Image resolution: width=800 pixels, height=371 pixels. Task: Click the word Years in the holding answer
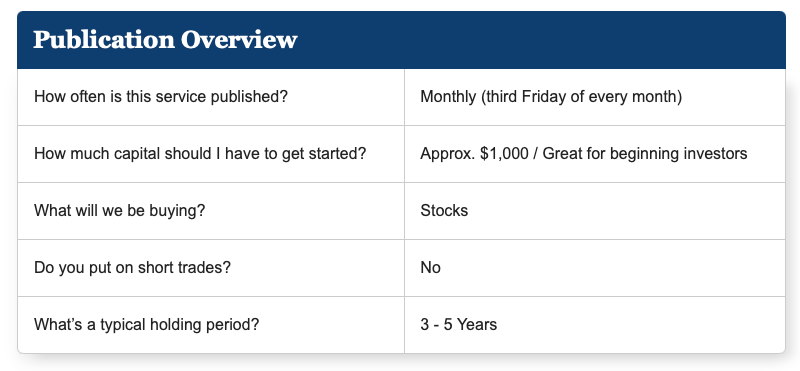click(477, 325)
